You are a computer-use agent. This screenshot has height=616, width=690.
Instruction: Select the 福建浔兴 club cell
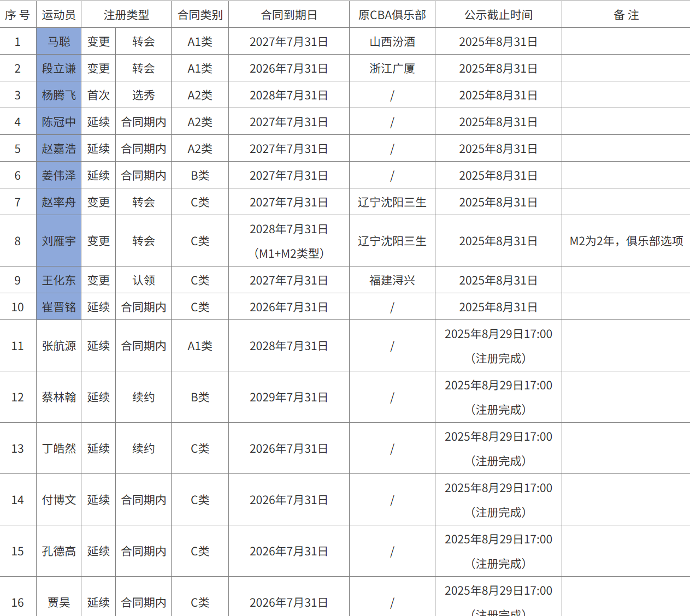391,280
